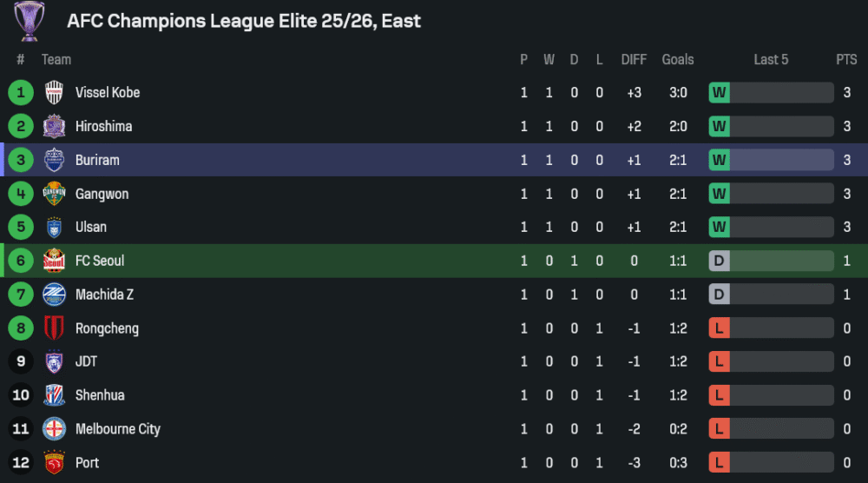Click the AFC Champions League trophy icon
This screenshot has height=483, width=868.
(x=30, y=21)
